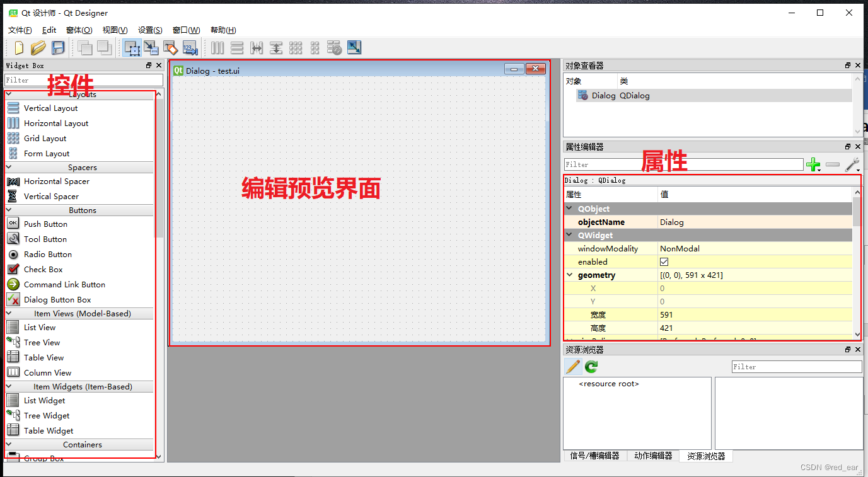Open resource editor with the pencil icon
The width and height of the screenshot is (868, 477).
coord(573,366)
